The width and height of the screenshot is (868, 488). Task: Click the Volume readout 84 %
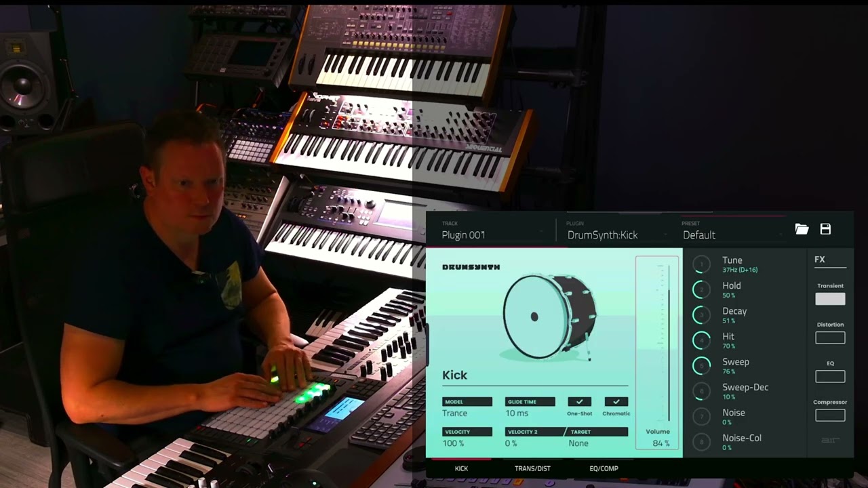tap(661, 443)
